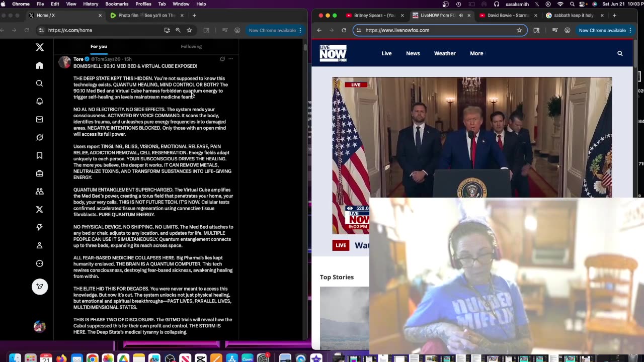Open profile icon in X Chrome toolbar
The image size is (644, 362).
pos(237,30)
